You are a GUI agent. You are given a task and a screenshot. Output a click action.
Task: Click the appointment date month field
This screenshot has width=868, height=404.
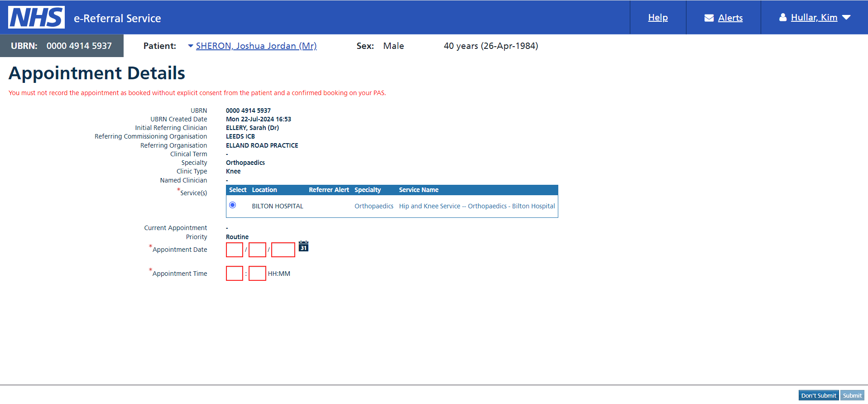[x=257, y=250]
